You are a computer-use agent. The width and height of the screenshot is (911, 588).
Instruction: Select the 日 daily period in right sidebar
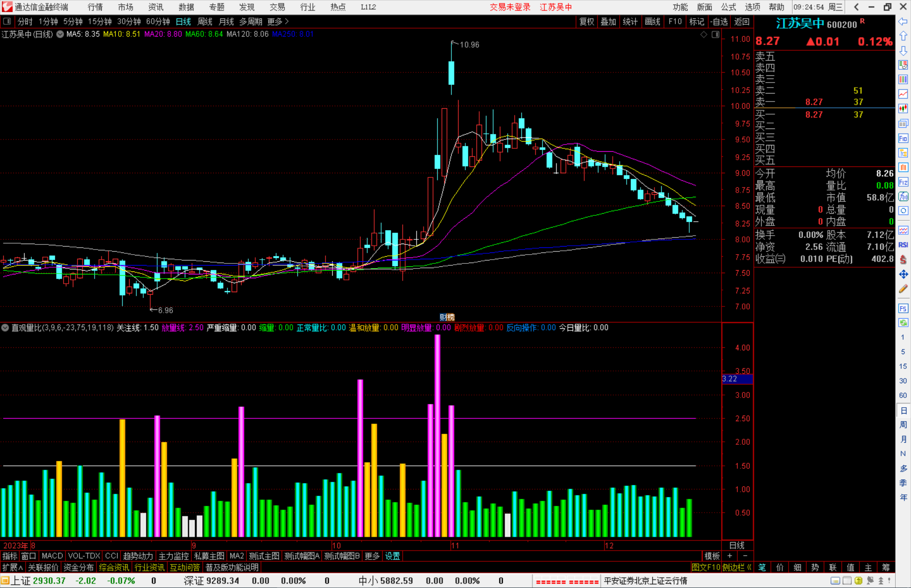[x=903, y=411]
